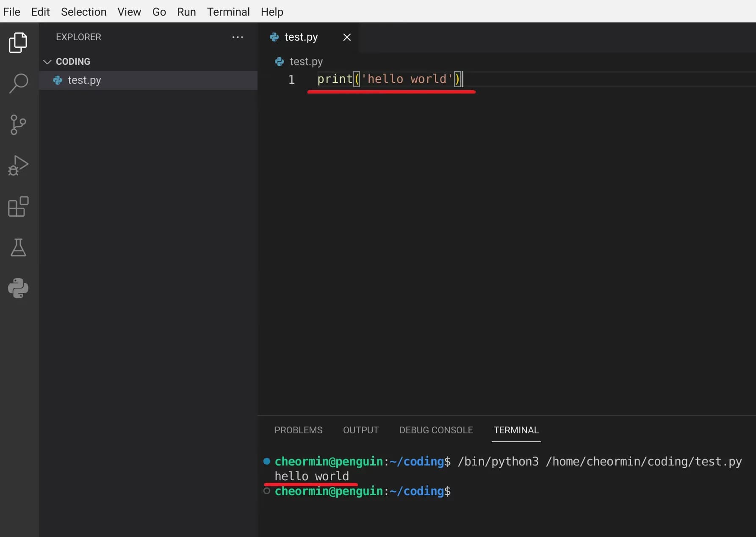Close the test.py editor tab

pyautogui.click(x=347, y=37)
